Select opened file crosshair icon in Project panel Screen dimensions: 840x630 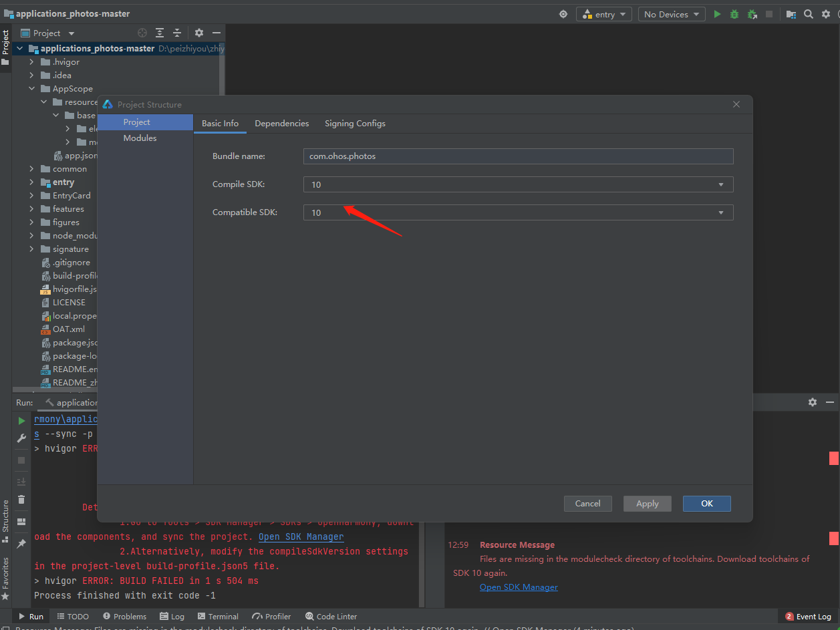point(142,33)
